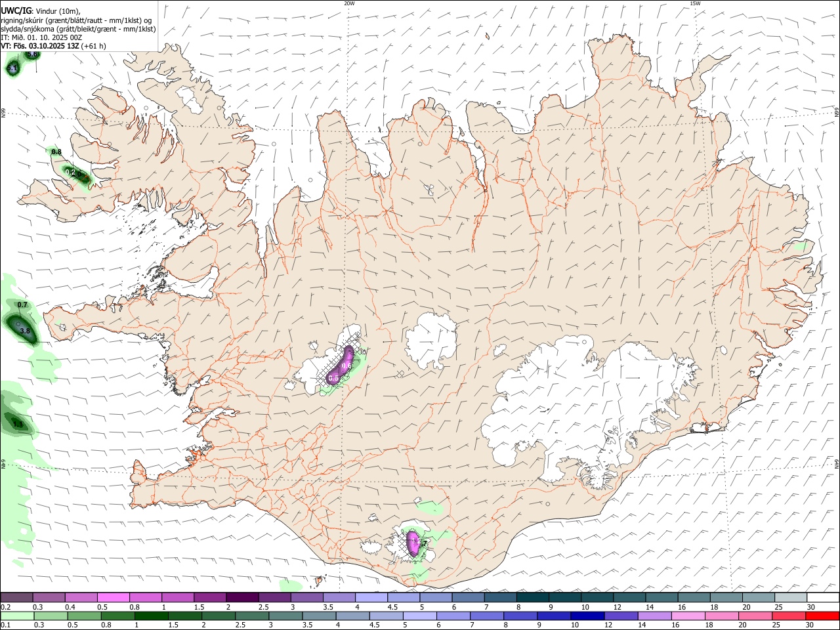
Task: Click the palest green lower-row swatch at 0.1
Action: click(18, 616)
